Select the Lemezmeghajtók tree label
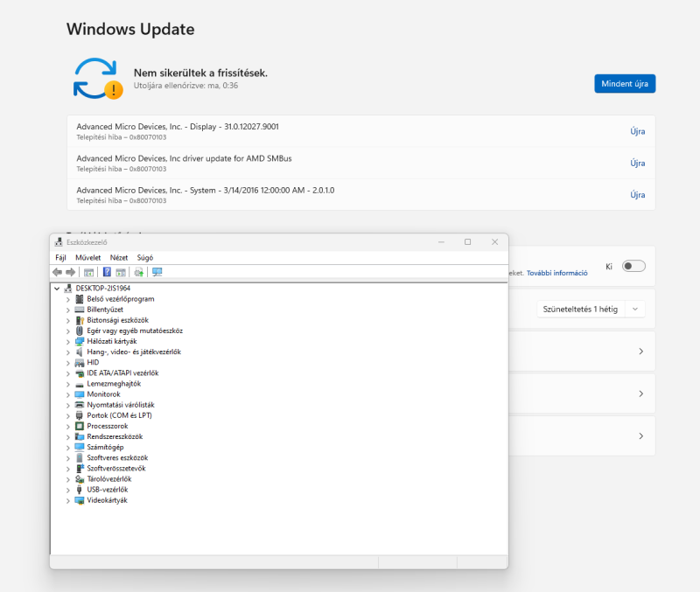 coord(114,384)
